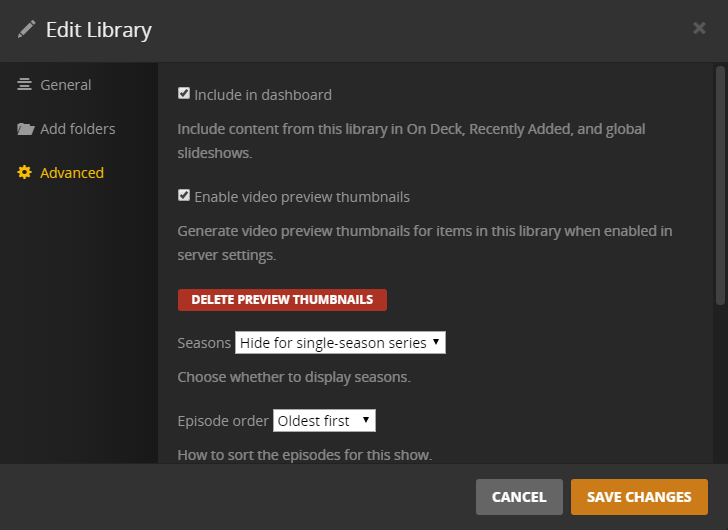Click the "Episode order" field label
Viewport: 728px width, 530px height.
coord(222,421)
